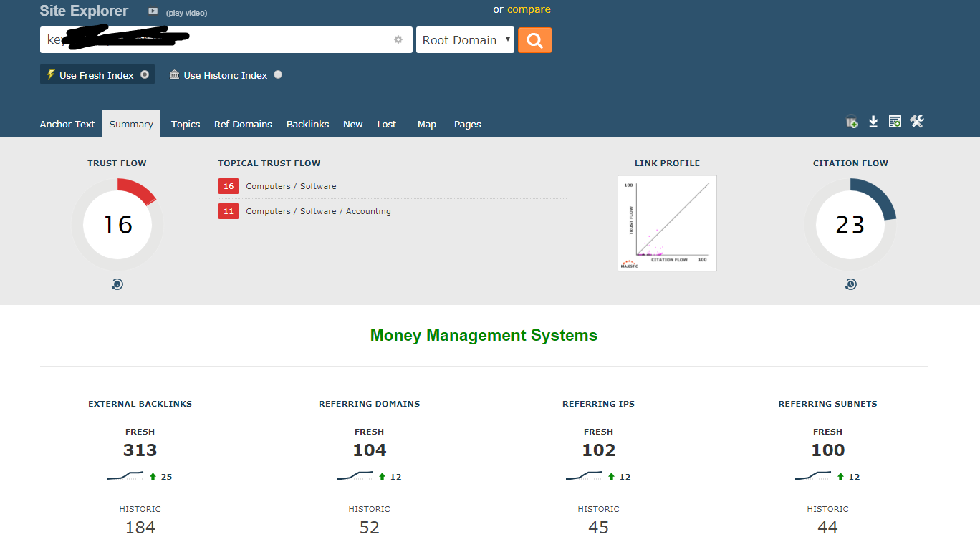Click the bucket with plus icon

(852, 122)
